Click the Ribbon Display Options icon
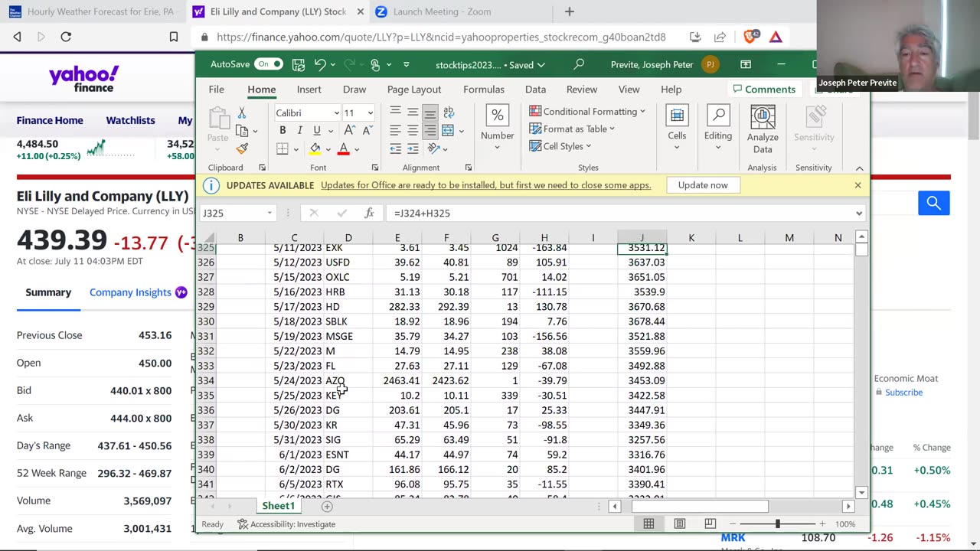The image size is (980, 551). 746,64
